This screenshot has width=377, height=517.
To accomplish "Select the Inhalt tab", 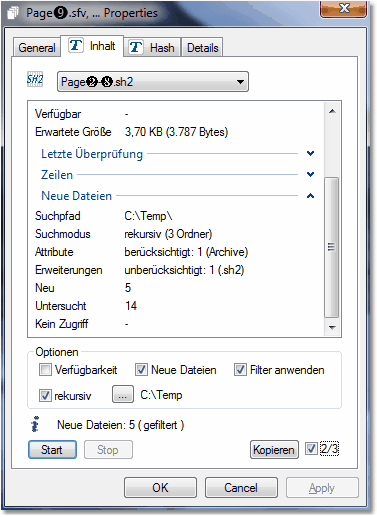I will pyautogui.click(x=92, y=46).
